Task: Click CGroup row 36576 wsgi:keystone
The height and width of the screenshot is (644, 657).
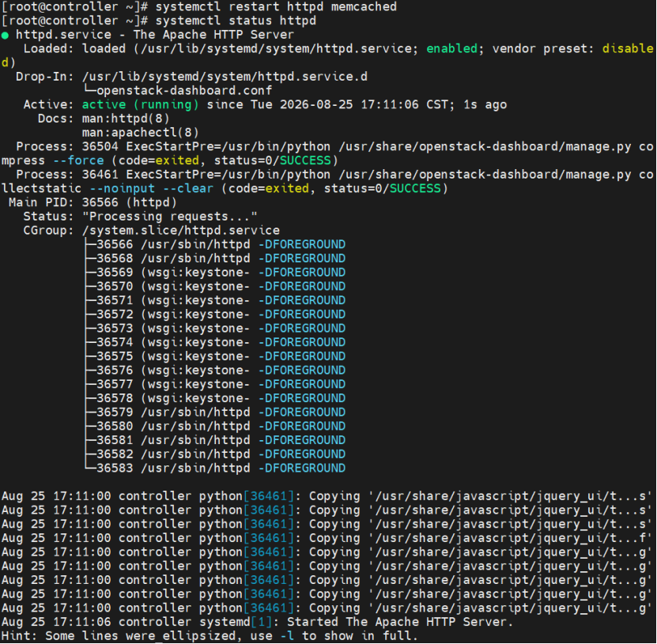Action: [215, 370]
